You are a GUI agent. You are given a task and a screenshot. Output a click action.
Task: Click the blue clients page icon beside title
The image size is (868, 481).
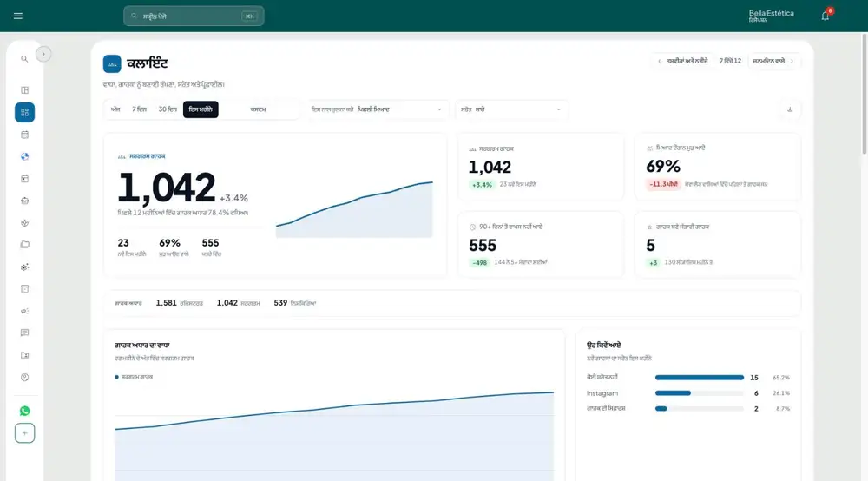coord(112,63)
